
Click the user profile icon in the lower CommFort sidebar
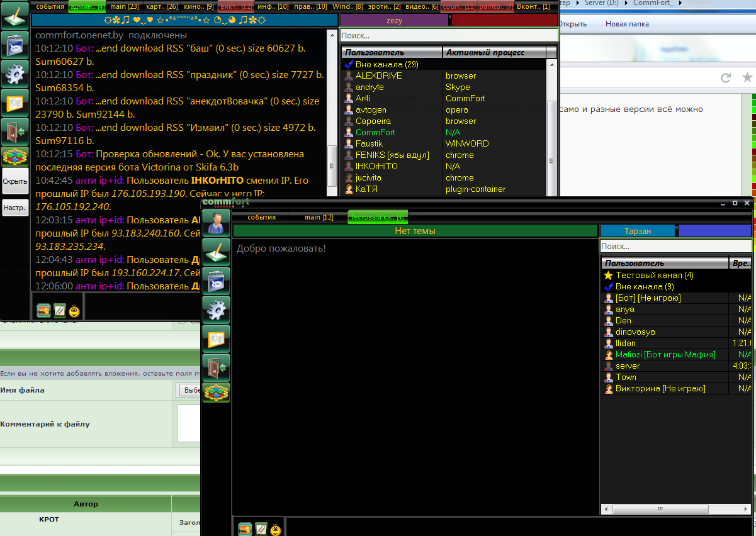pyautogui.click(x=217, y=221)
